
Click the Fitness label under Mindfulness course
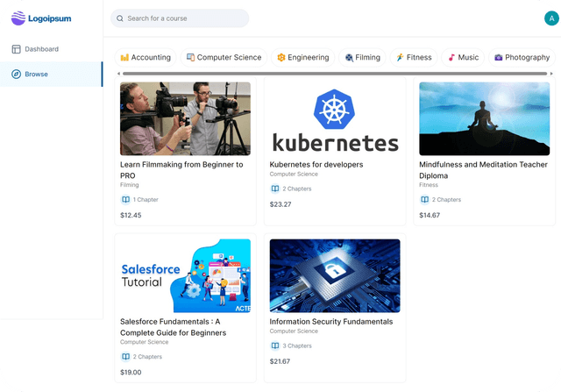(x=429, y=185)
